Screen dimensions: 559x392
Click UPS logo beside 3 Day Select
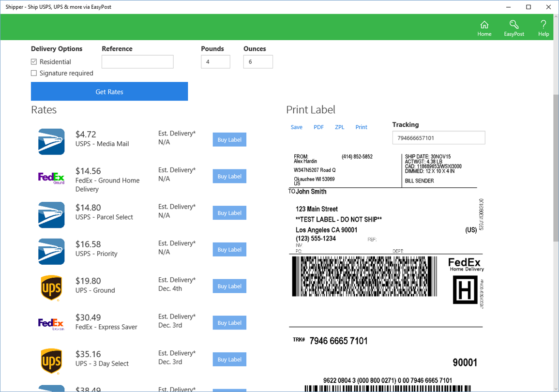coord(51,362)
